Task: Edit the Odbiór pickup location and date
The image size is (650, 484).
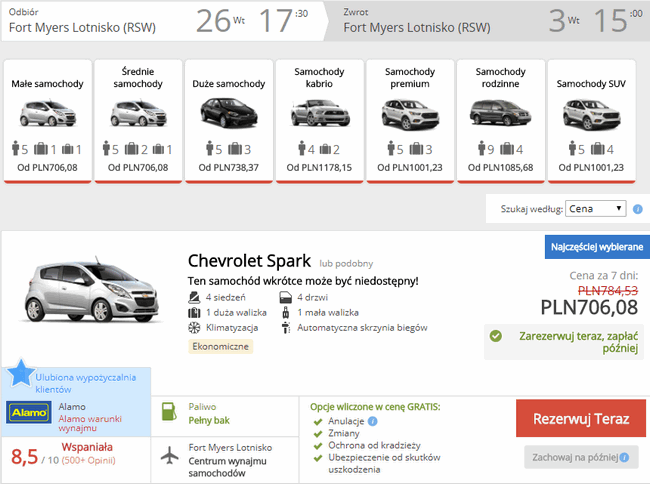Action: click(x=162, y=21)
